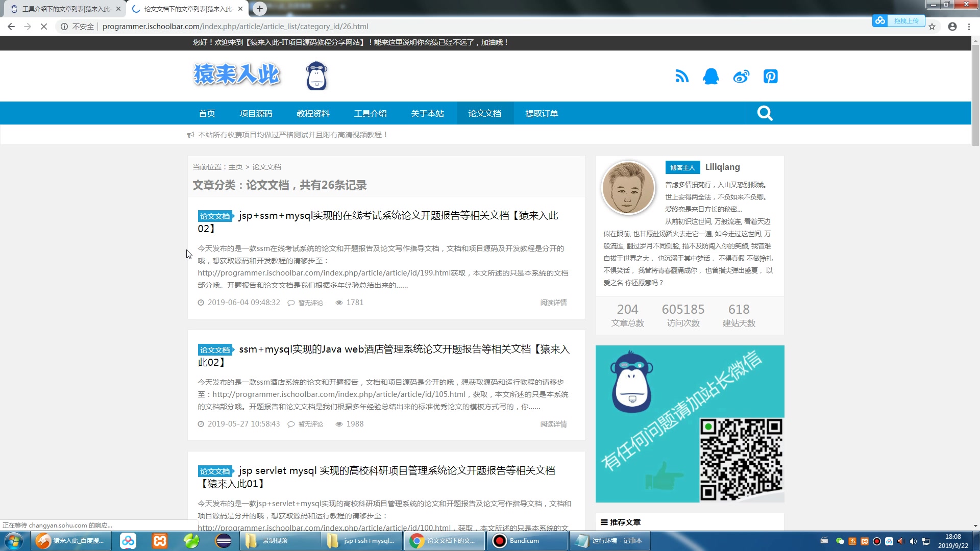
Task: Open the site search magnifier
Action: [764, 113]
